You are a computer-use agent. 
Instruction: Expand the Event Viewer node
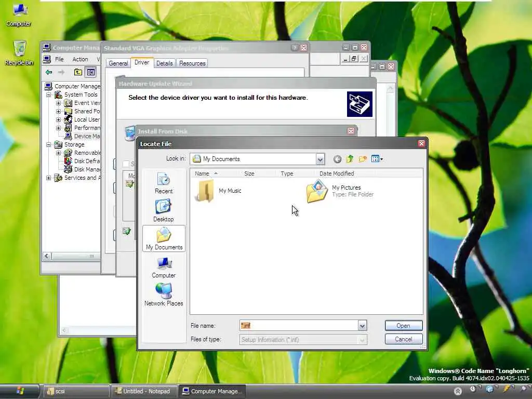click(58, 103)
